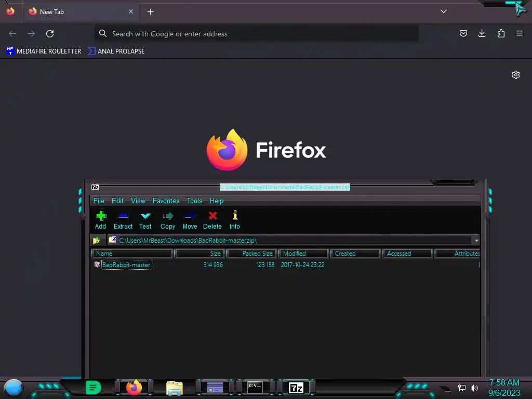
Task: Open the Tools menu in 7-Zip
Action: (194, 201)
